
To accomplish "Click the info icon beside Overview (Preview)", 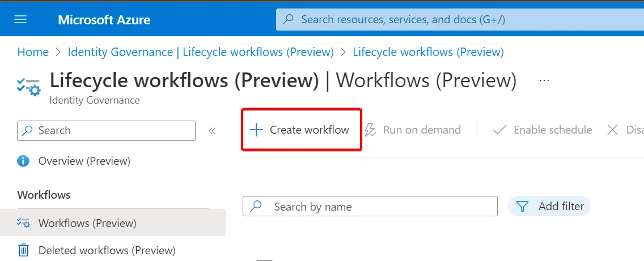I will click(x=23, y=161).
